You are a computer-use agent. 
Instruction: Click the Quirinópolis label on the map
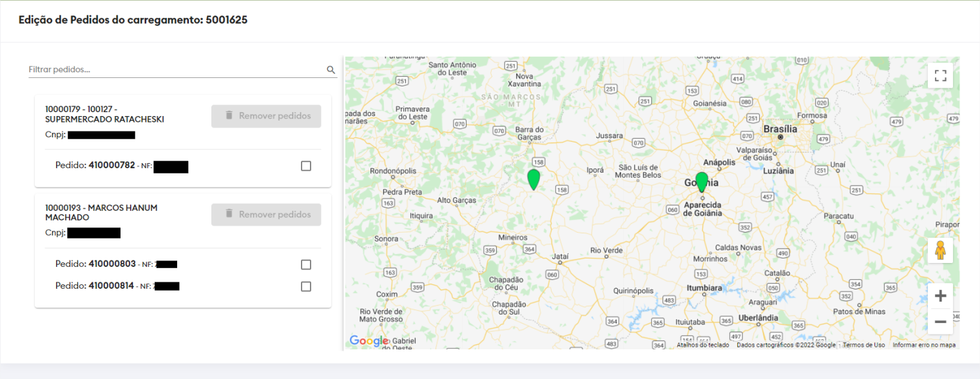point(633,291)
